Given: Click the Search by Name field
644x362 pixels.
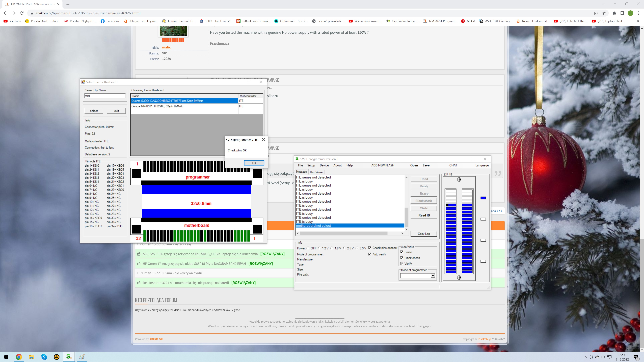Looking at the screenshot, I should (105, 96).
